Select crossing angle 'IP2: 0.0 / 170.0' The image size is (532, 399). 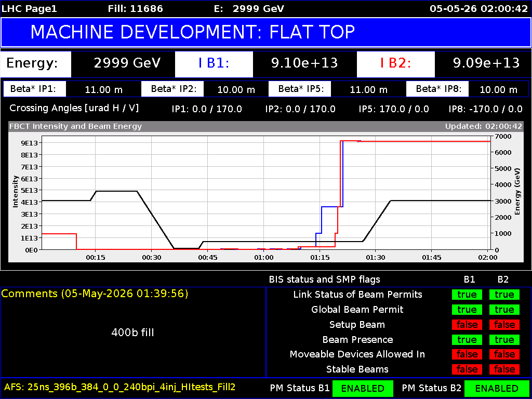point(300,109)
